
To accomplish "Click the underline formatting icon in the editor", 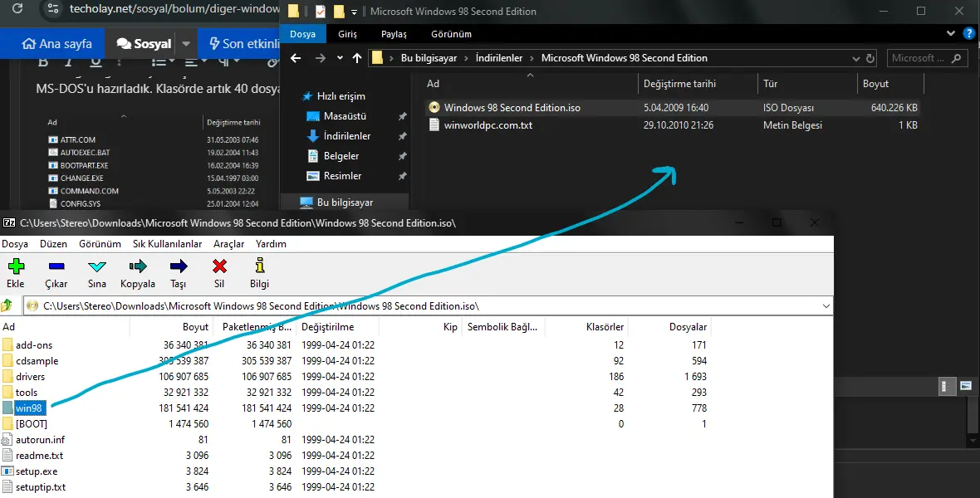I will 95,62.
